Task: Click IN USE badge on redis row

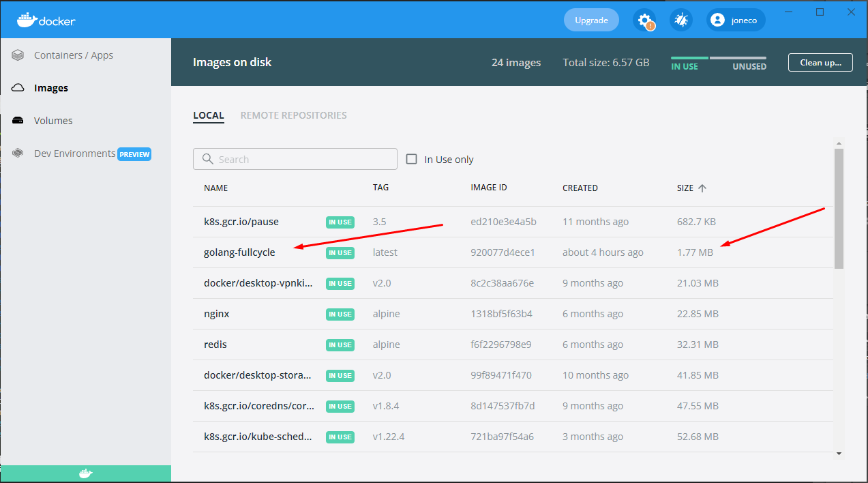Action: (340, 345)
